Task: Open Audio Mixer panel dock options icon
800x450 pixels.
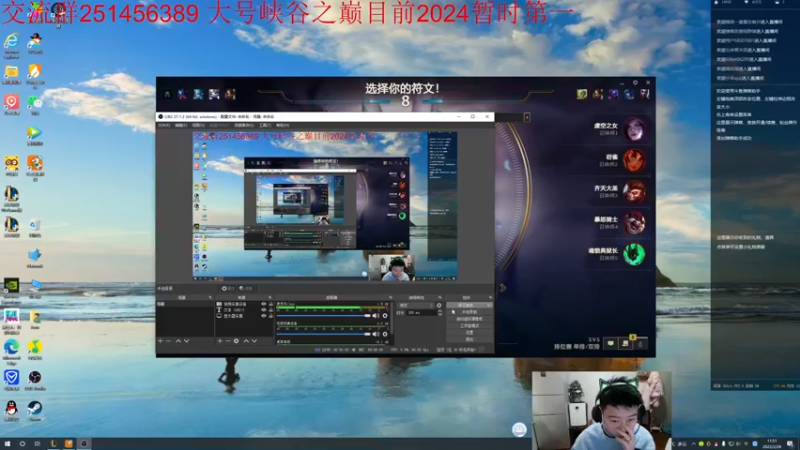Action: (390, 297)
